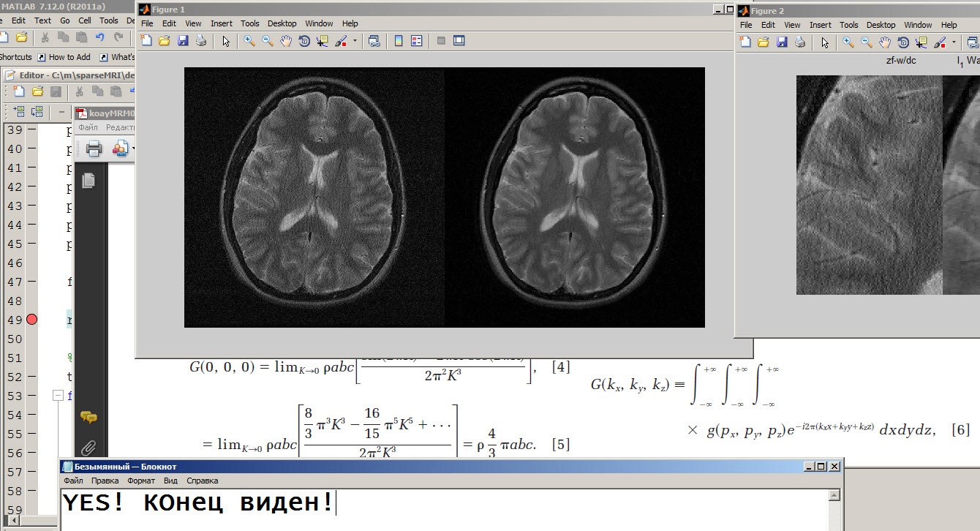Image resolution: width=980 pixels, height=531 pixels.
Task: Toggle the breakpoint on line 49
Action: (x=31, y=320)
